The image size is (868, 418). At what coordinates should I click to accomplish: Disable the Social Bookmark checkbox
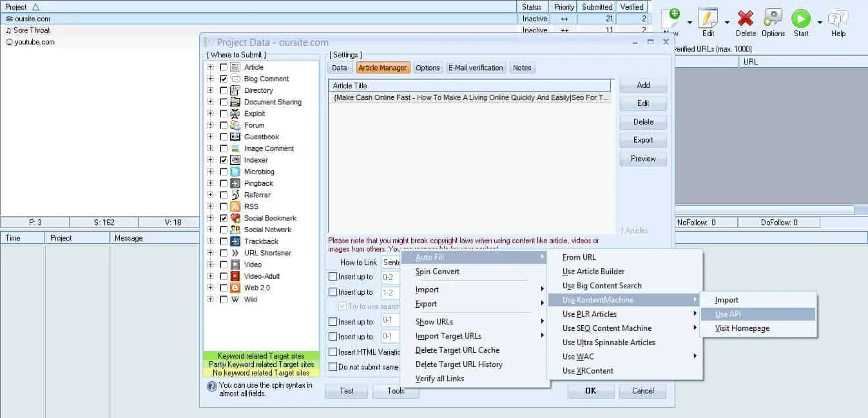tap(224, 218)
